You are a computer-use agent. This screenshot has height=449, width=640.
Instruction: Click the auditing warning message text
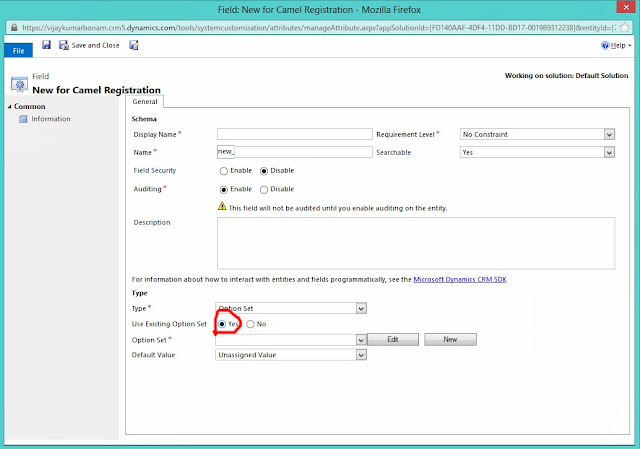338,208
